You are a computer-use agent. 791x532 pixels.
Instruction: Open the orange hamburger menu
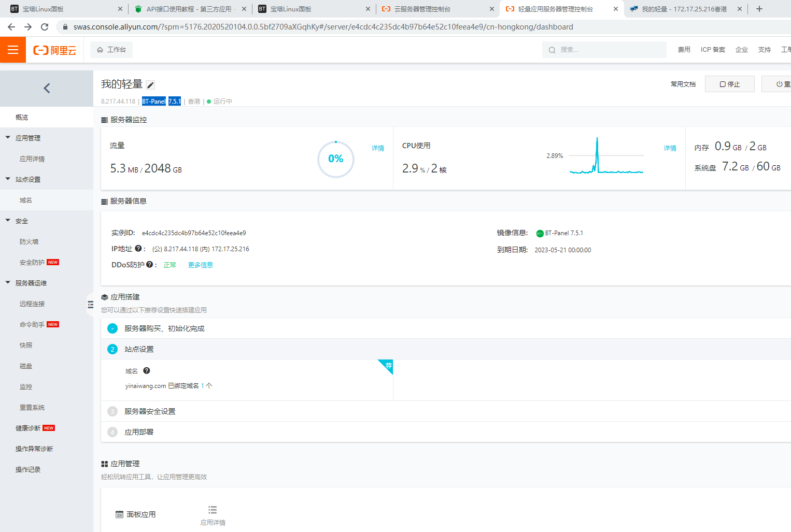click(13, 50)
